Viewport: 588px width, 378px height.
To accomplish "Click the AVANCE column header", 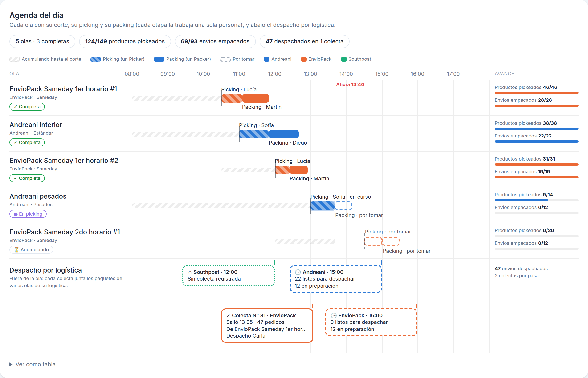I will (x=504, y=74).
